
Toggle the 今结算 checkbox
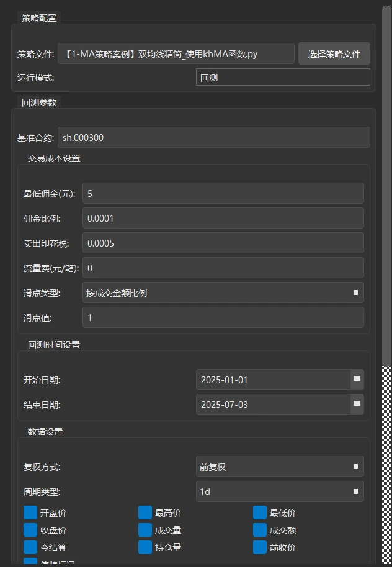[30, 547]
